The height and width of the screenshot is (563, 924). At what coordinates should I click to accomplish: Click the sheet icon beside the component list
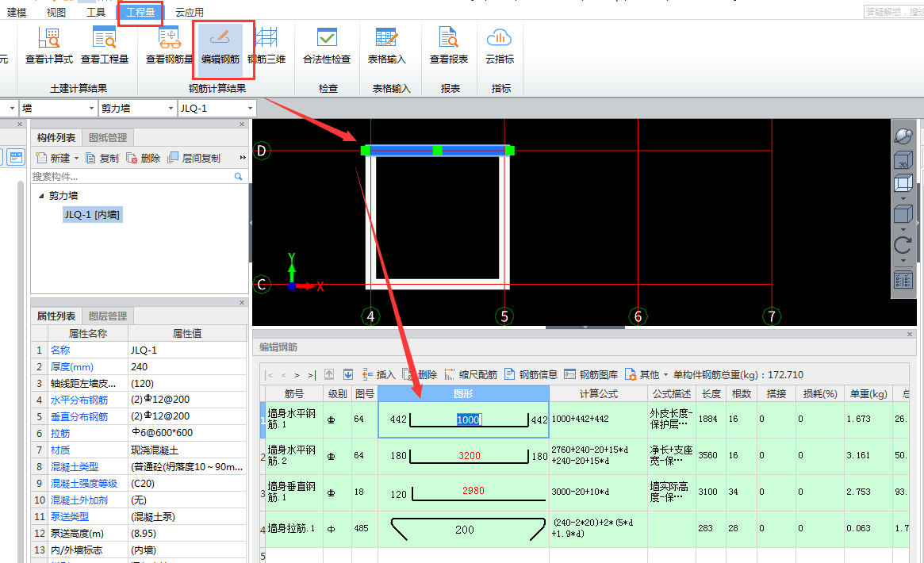17,157
